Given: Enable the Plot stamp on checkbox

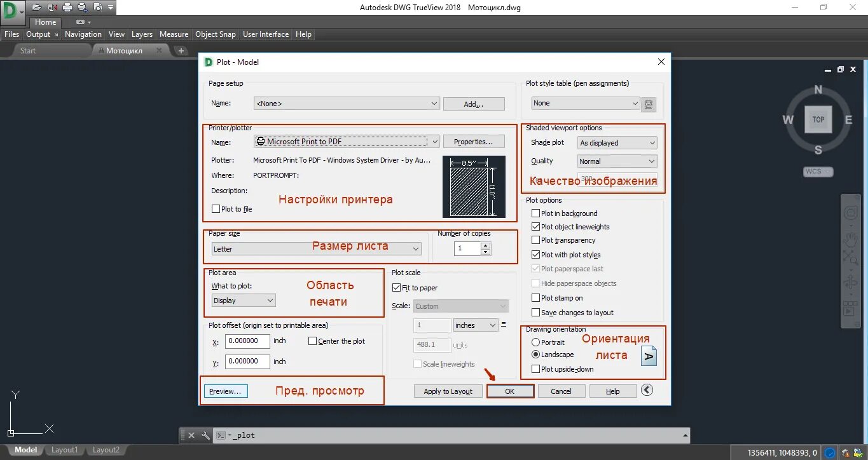Looking at the screenshot, I should [x=535, y=298].
